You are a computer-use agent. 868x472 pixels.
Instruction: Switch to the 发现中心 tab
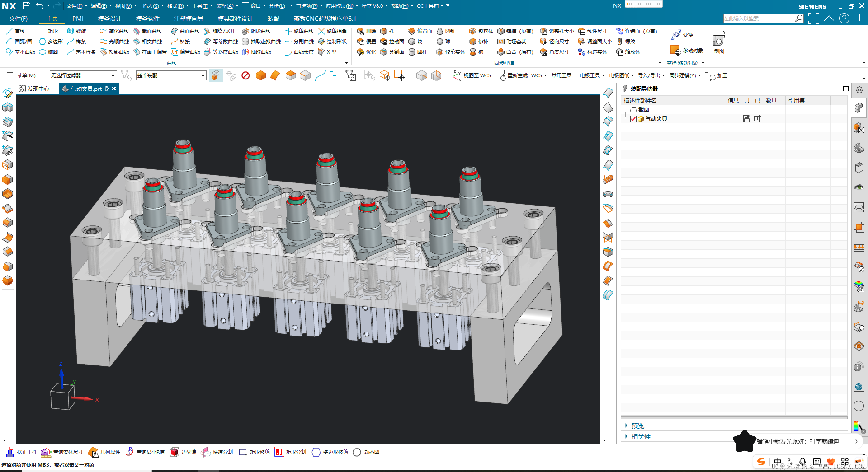(x=34, y=89)
